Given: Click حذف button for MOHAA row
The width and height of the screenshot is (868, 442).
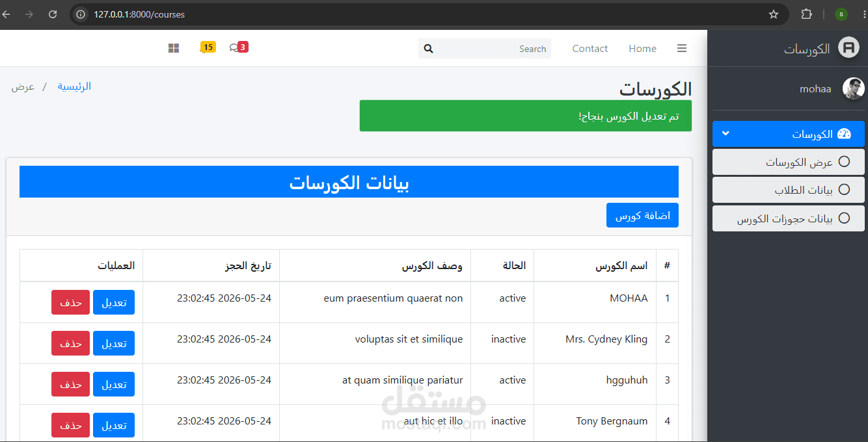Looking at the screenshot, I should [71, 302].
